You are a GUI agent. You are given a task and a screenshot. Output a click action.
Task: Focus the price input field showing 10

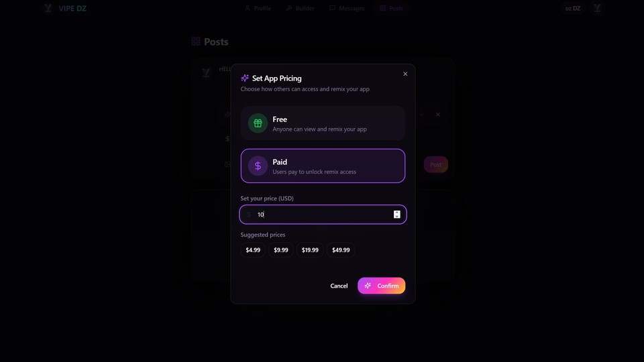pyautogui.click(x=323, y=215)
